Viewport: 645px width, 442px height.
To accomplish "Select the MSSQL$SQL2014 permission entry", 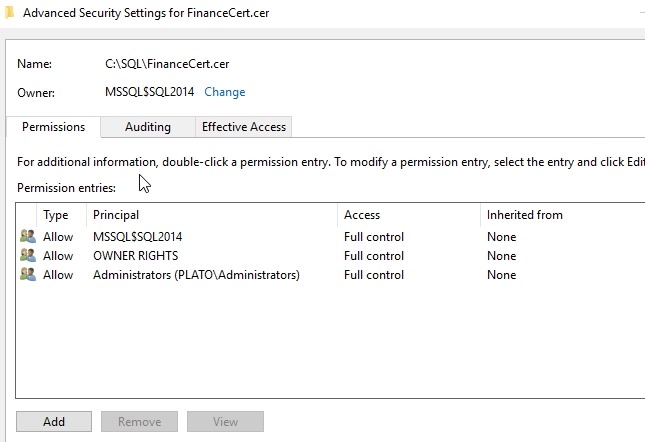I will (137, 237).
